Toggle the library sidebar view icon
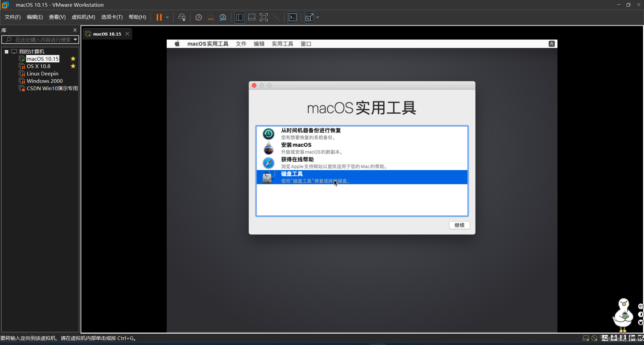 (x=239, y=17)
